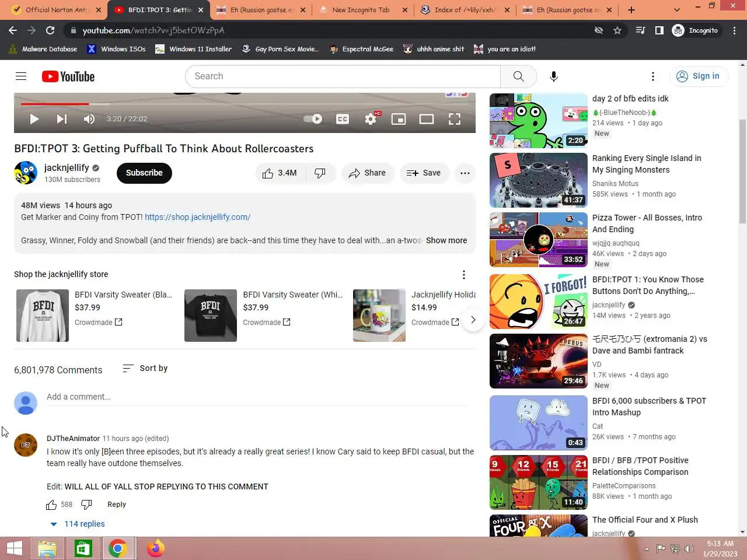The image size is (747, 560).
Task: Share the video
Action: [x=367, y=173]
